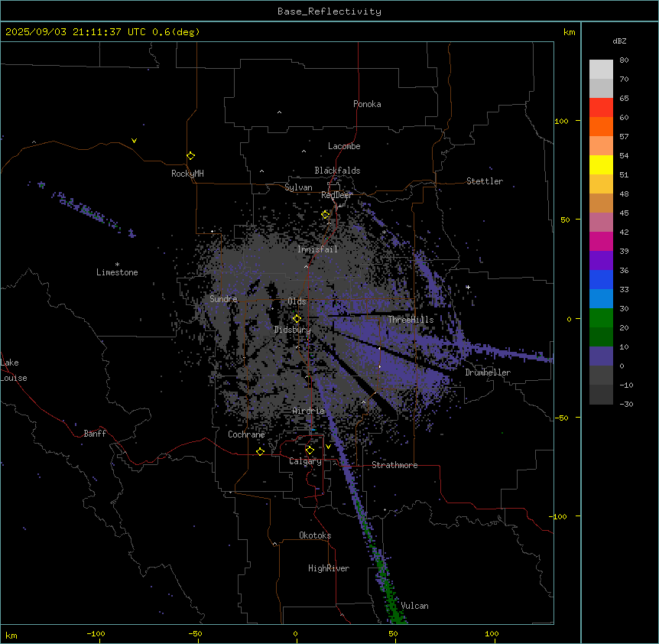Click the ThreeHills city label
This screenshot has height=644, width=659.
pos(411,320)
